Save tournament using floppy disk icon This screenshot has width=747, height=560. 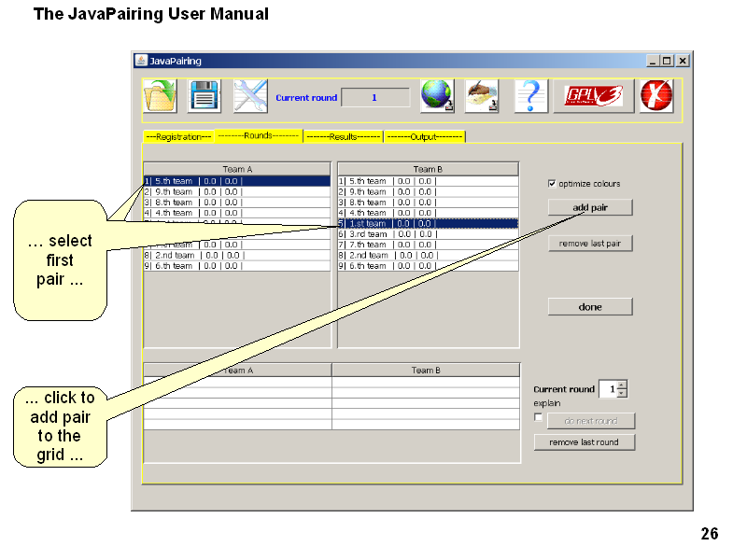(x=204, y=96)
